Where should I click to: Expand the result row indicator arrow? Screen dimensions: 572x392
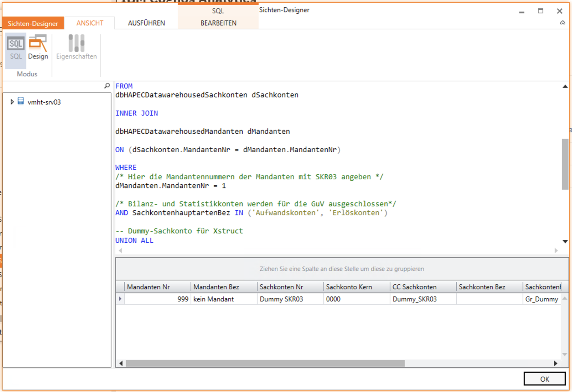120,299
